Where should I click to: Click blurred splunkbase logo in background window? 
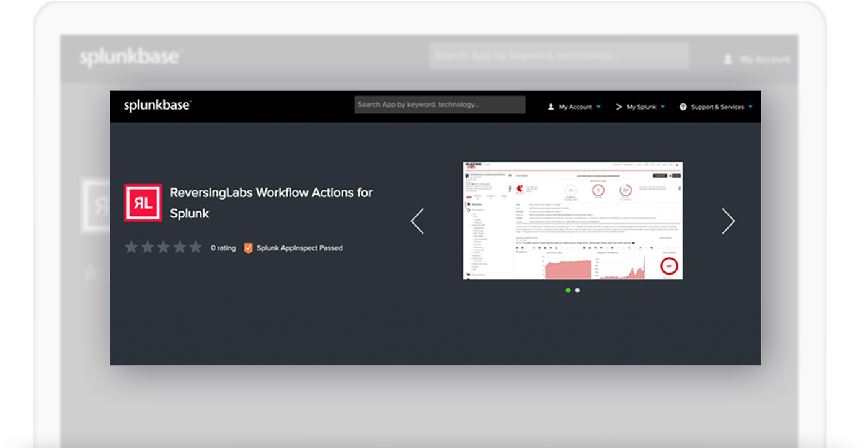(129, 58)
